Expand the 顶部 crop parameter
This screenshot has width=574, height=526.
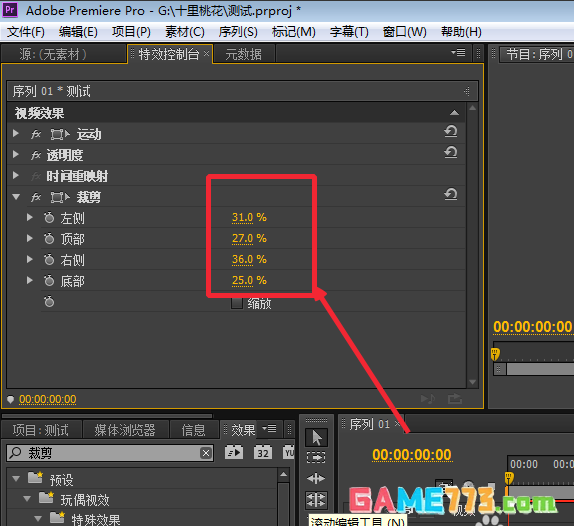tap(30, 238)
